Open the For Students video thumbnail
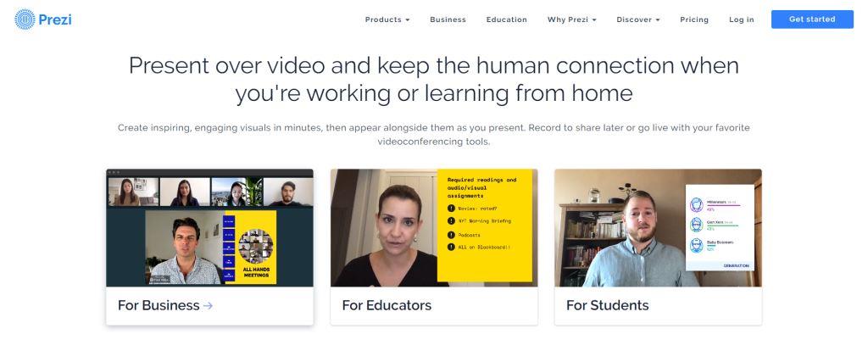868x362 pixels. point(658,227)
